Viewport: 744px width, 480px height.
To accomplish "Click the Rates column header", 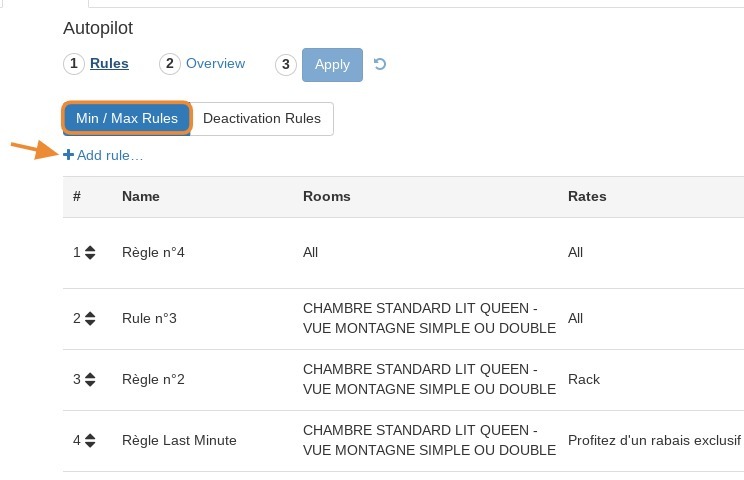I will click(587, 196).
